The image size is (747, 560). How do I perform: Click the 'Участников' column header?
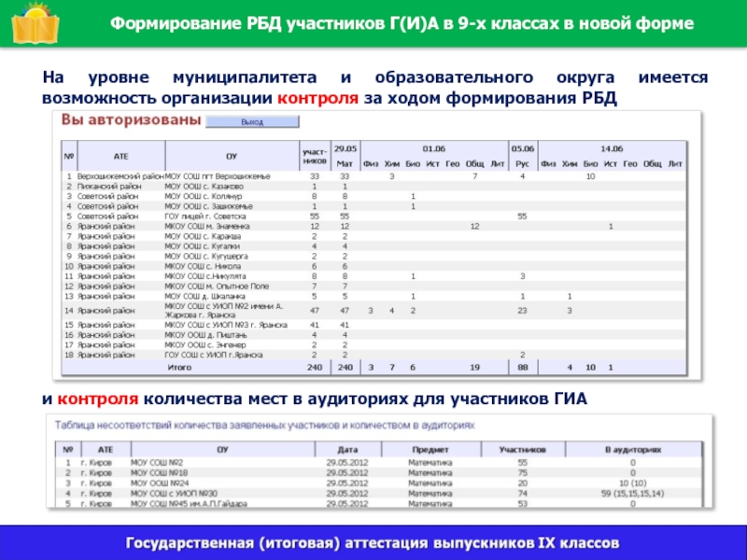coord(523,450)
